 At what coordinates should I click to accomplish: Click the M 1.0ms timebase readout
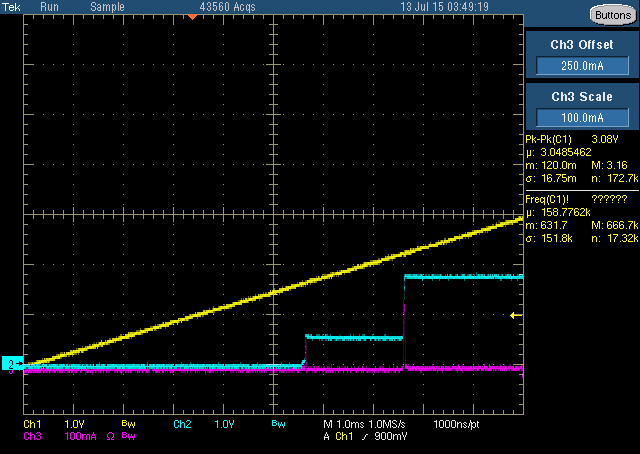[342, 424]
